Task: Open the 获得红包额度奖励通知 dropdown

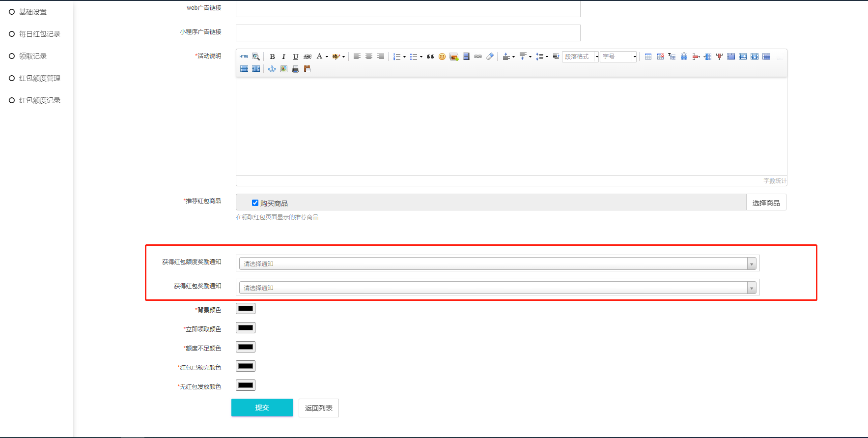Action: point(498,263)
